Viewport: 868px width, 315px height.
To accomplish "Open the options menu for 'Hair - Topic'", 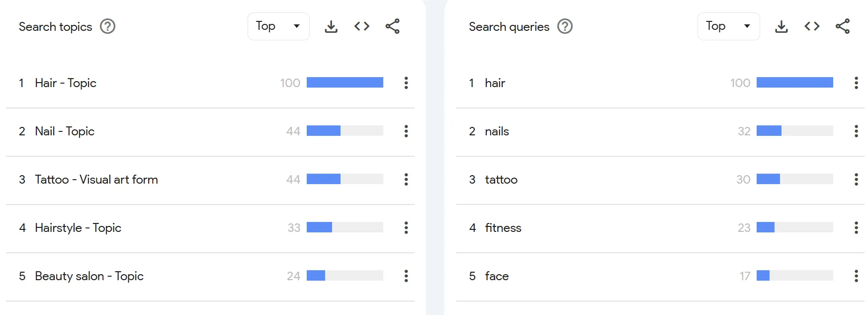I will coord(406,83).
